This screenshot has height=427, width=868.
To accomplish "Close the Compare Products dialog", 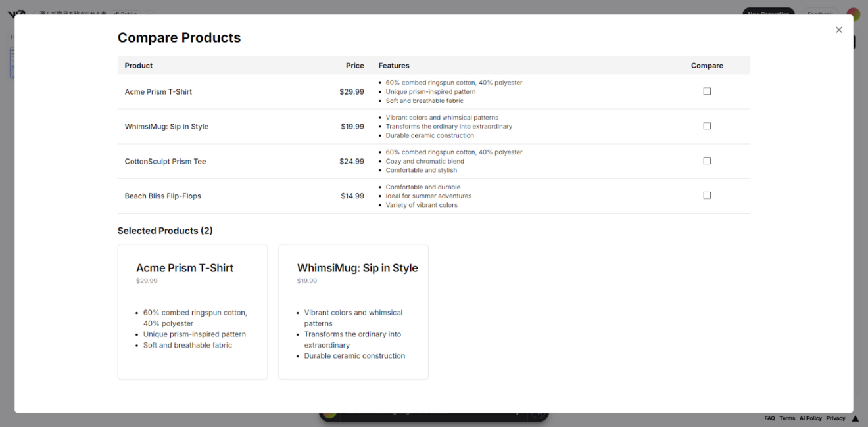I will pos(838,30).
